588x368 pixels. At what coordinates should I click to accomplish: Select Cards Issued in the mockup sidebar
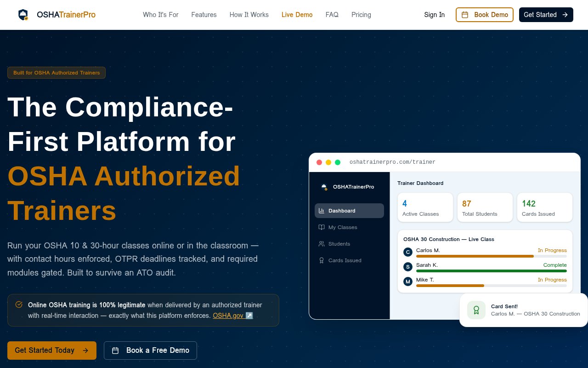[x=349, y=260]
